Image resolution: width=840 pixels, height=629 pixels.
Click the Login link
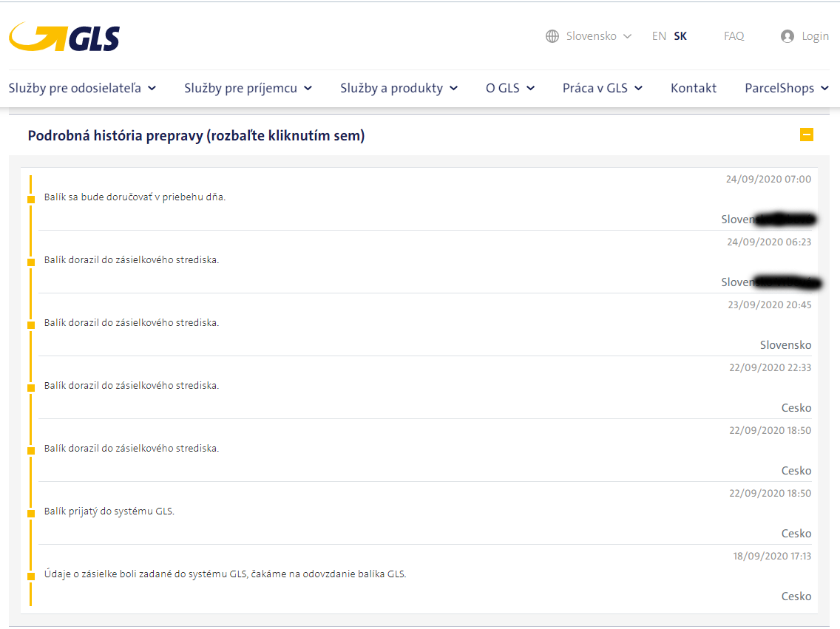click(x=815, y=36)
